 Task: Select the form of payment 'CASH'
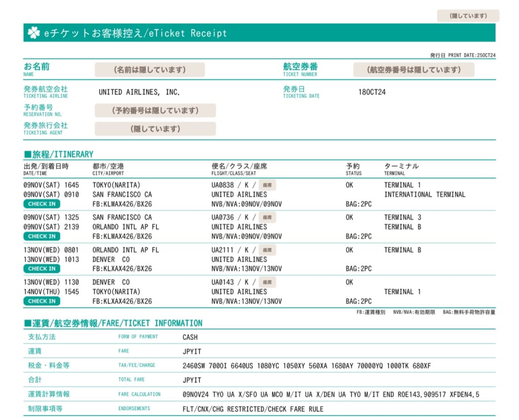[190, 337]
